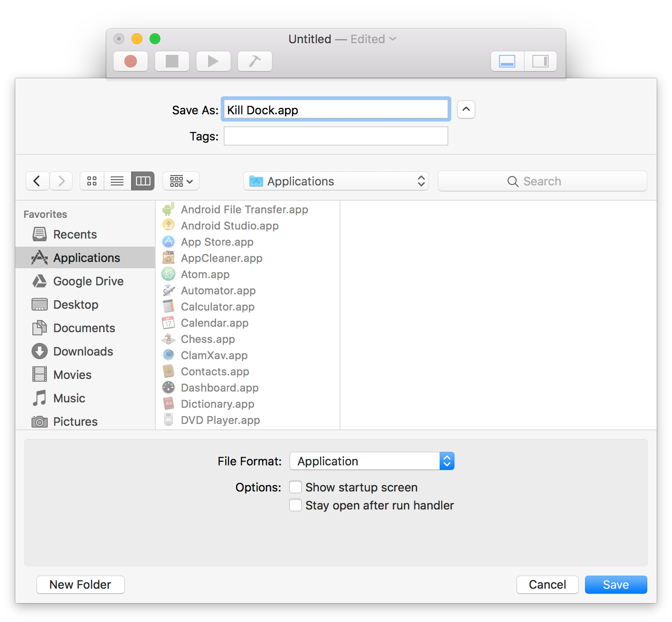Go forward with the right arrow button

point(61,181)
